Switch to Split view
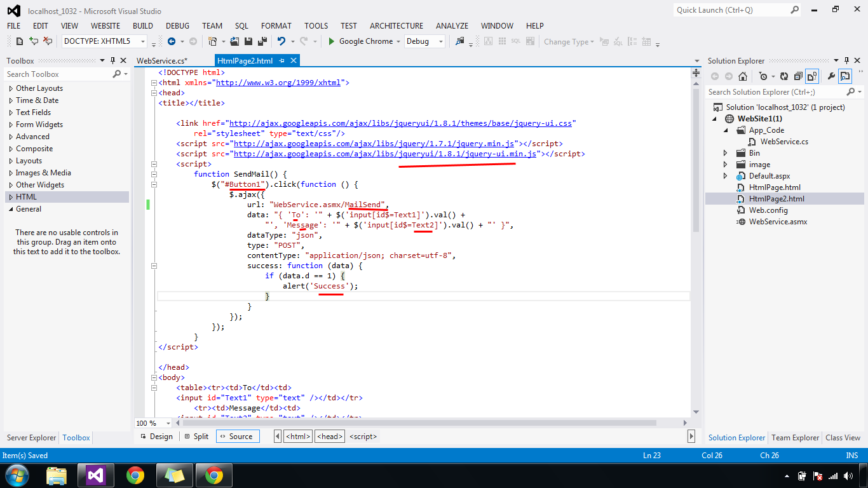This screenshot has height=488, width=868. pos(196,437)
